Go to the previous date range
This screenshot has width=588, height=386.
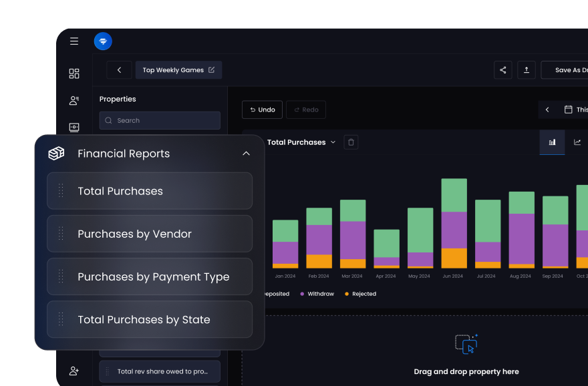(x=547, y=110)
